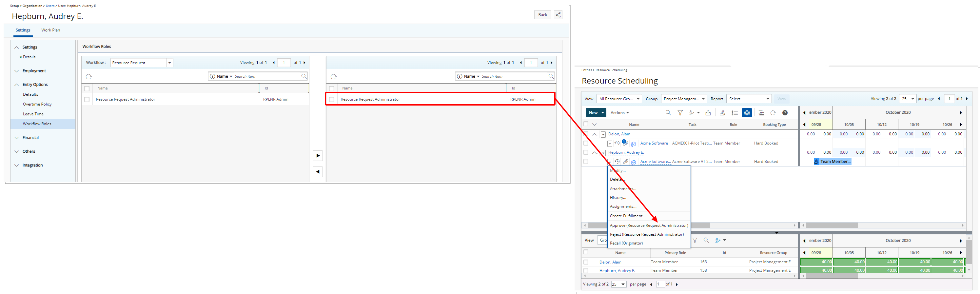980x294 pixels.
Task: Click the paperclip icon on Hepburn's Acme Software row
Action: 625,162
